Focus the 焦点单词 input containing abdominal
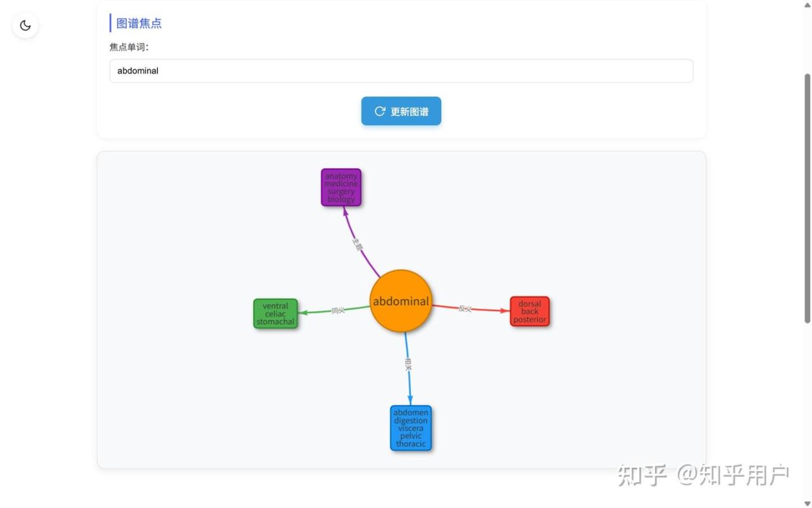The image size is (812, 508). (401, 71)
